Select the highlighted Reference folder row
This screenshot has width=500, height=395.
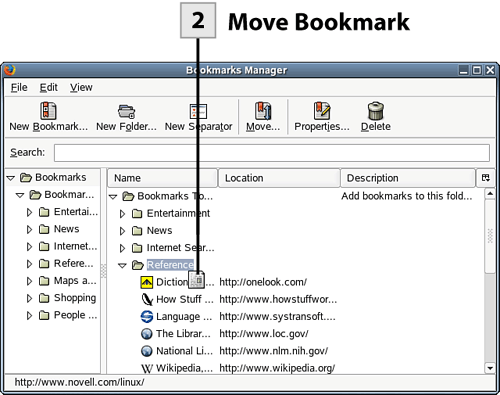[170, 265]
